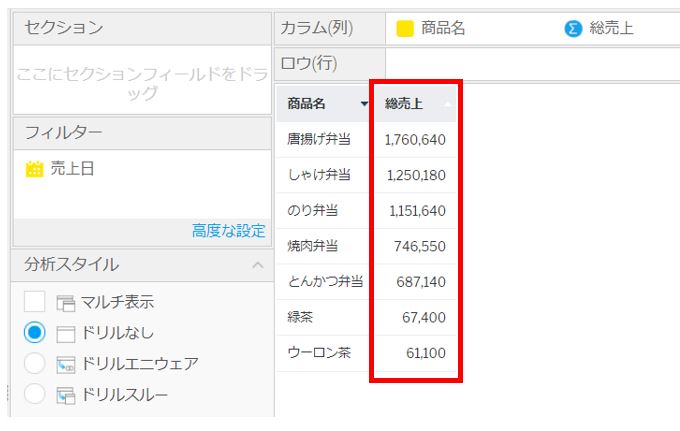
Task: Enable the マルチ表示 checkbox
Action: tap(35, 302)
